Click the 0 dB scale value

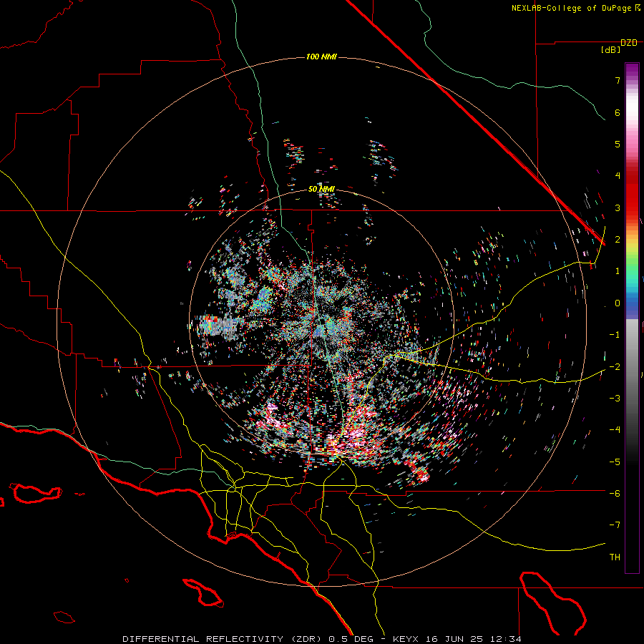point(618,303)
